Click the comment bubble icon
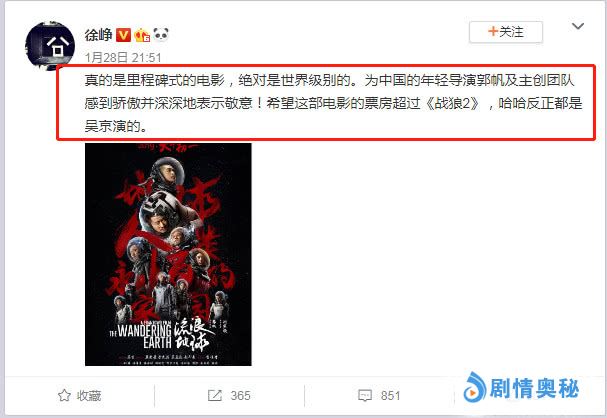 [x=365, y=396]
